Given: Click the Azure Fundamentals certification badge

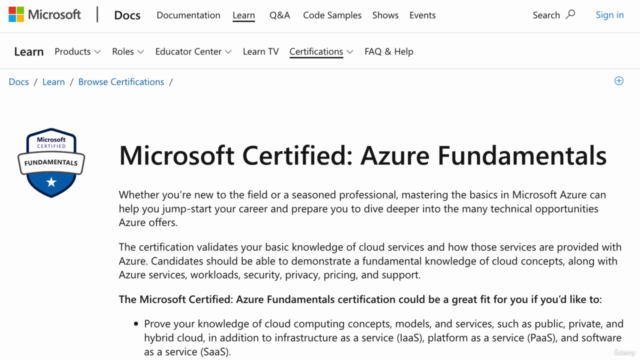Looking at the screenshot, I should tap(51, 163).
